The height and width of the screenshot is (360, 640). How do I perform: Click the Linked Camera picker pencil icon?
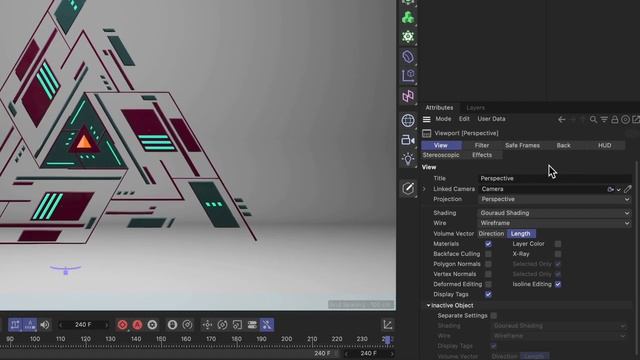tap(628, 189)
